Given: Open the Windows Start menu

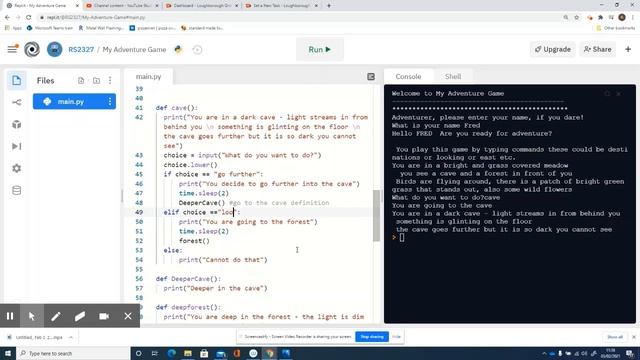Looking at the screenshot, I should pos(8,353).
